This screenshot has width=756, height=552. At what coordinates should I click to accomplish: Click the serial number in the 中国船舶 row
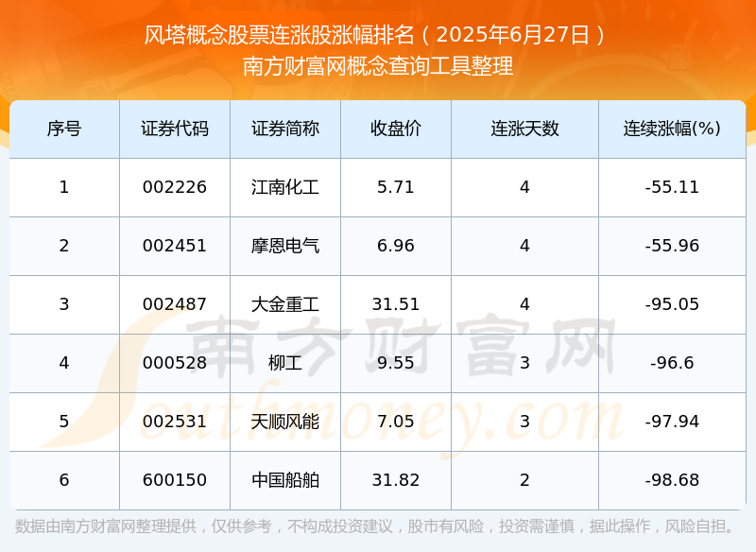(64, 480)
